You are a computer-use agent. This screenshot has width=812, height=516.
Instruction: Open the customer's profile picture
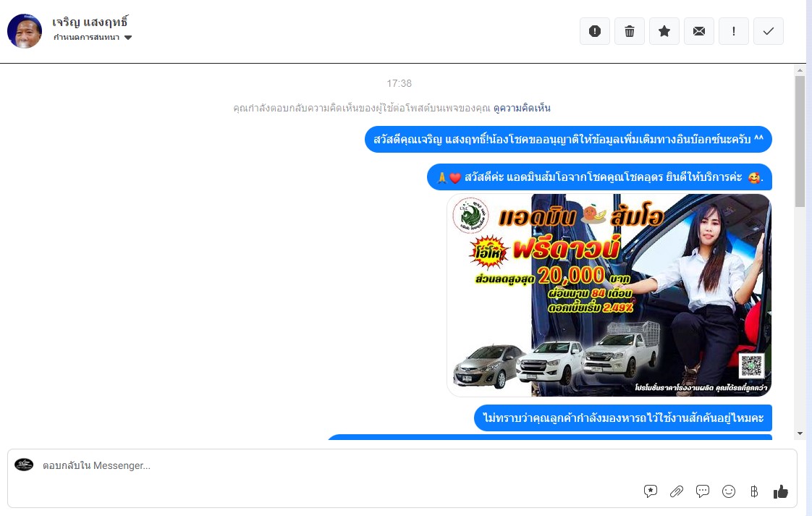pyautogui.click(x=25, y=31)
